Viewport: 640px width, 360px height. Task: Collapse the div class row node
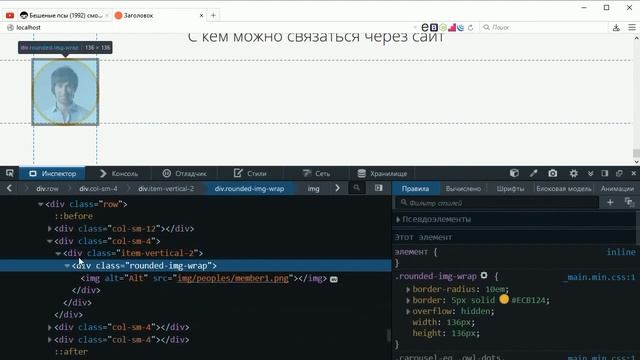[x=40, y=204]
